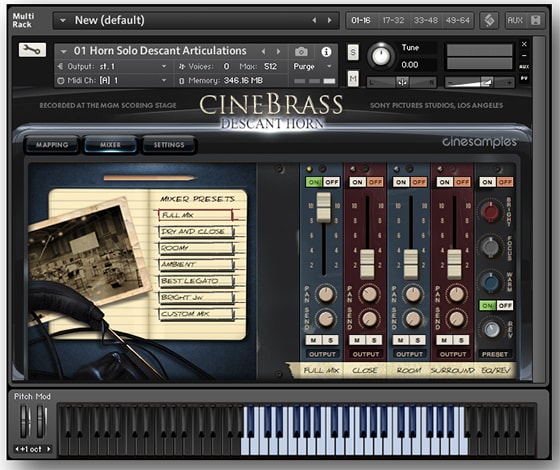Click the Max voices 512 value
Screen dimensions: 560x470
pyautogui.click(x=270, y=66)
